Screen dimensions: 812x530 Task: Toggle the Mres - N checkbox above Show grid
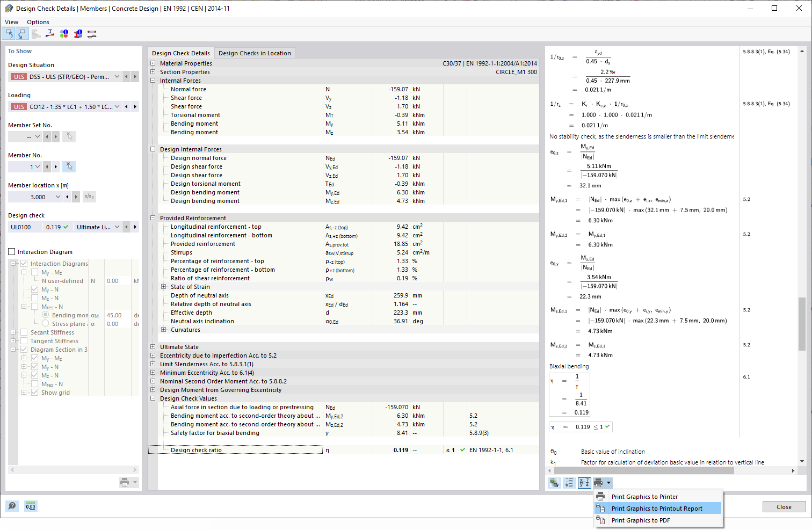point(34,384)
